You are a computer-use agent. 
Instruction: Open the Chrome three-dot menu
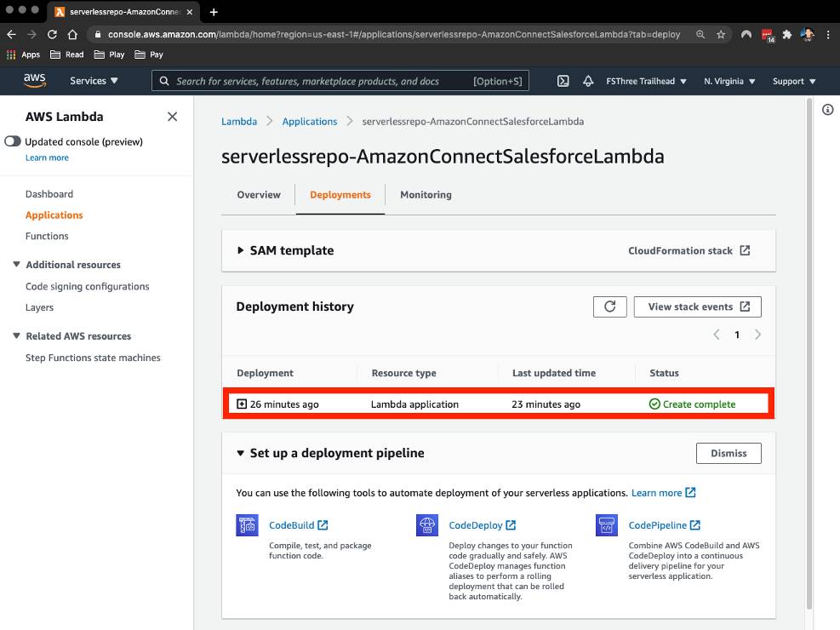(x=828, y=34)
